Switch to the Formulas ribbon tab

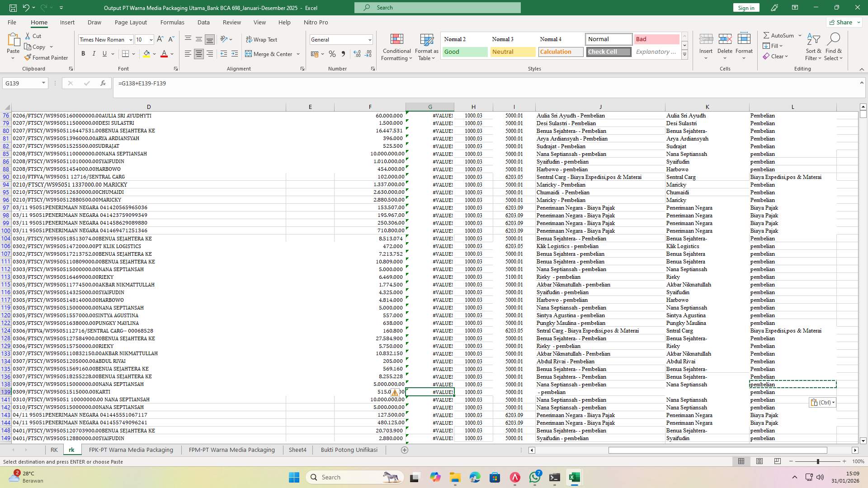[x=172, y=22]
